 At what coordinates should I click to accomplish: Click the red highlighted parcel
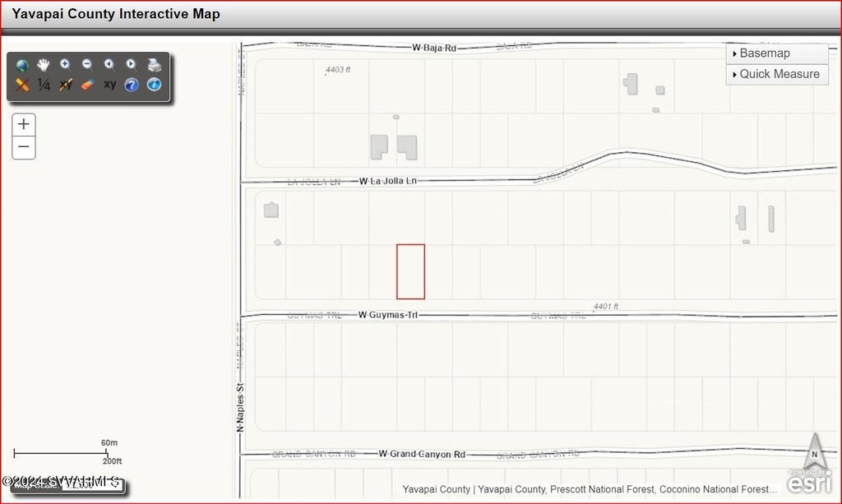coord(410,271)
